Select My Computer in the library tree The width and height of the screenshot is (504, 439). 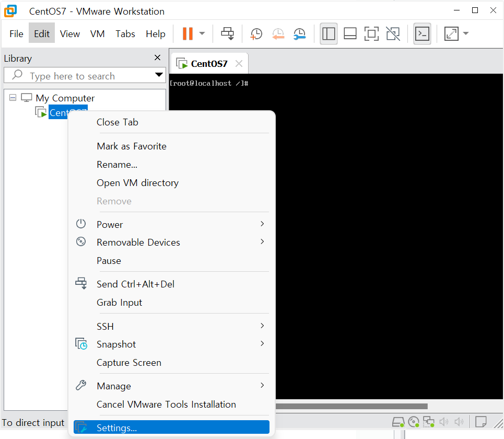coord(65,98)
